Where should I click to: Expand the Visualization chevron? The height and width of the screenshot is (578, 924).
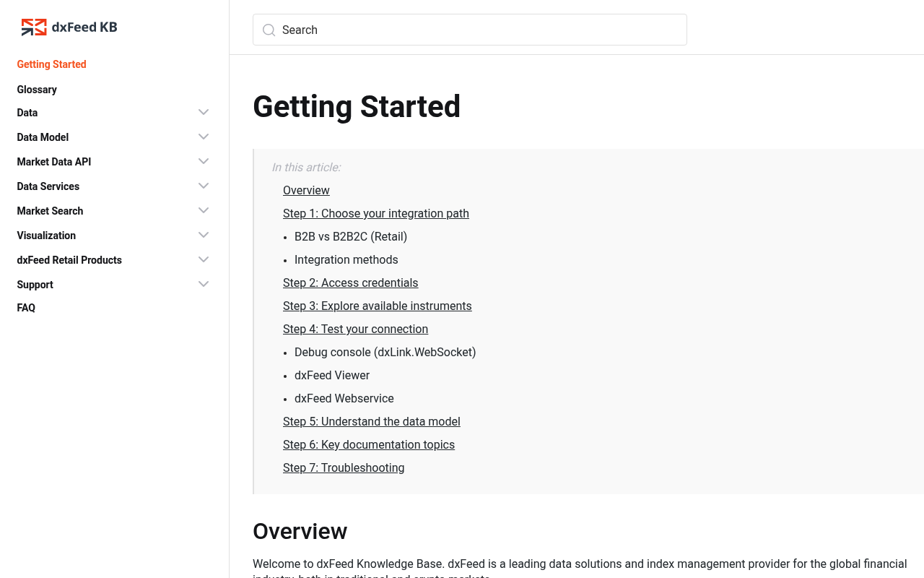[x=204, y=235]
